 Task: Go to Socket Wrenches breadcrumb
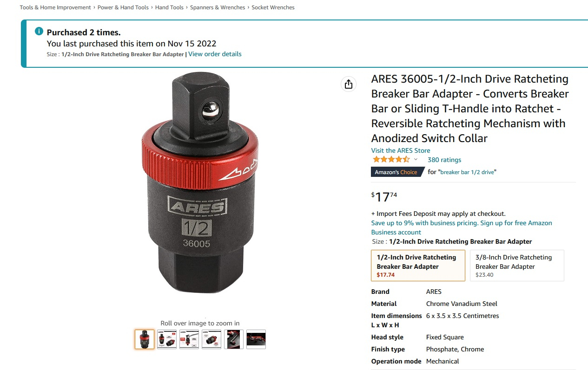click(x=273, y=7)
